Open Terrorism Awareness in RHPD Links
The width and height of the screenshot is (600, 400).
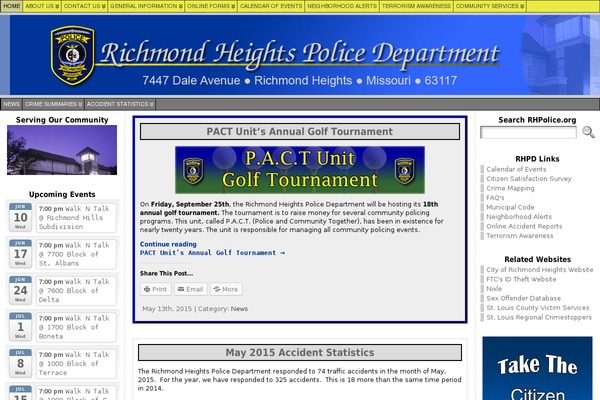[x=520, y=236]
